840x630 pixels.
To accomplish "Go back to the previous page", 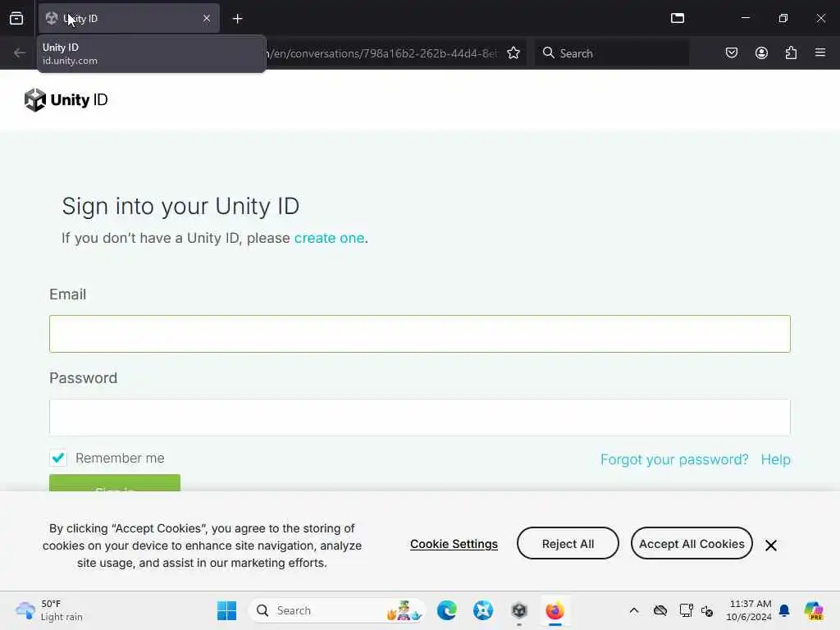I will click(x=20, y=53).
